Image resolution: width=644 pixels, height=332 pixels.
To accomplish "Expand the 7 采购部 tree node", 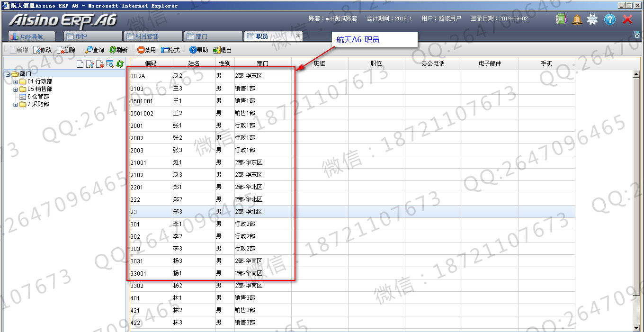I will [16, 104].
